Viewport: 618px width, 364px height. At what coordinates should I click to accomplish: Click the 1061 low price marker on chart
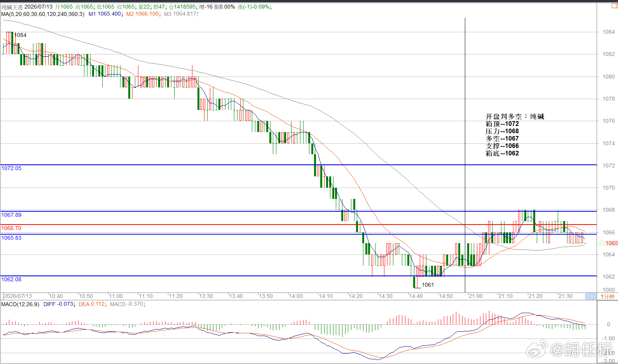tap(428, 285)
